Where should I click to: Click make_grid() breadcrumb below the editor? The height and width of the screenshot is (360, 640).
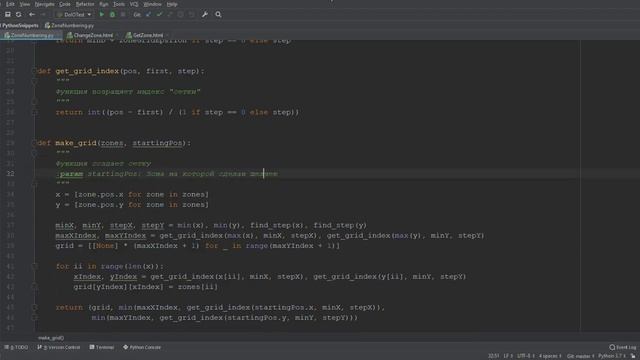[x=51, y=338]
